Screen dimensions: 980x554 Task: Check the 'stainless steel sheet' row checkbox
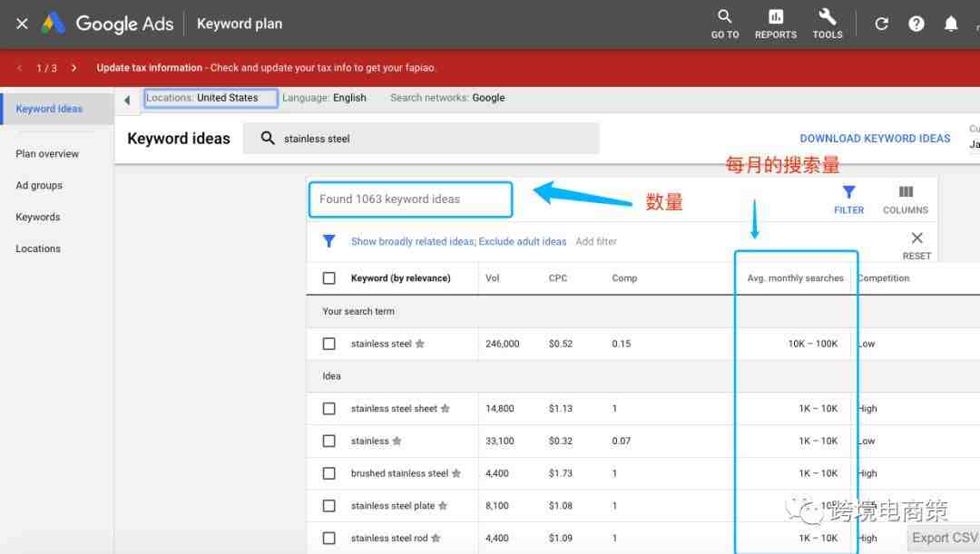(328, 409)
